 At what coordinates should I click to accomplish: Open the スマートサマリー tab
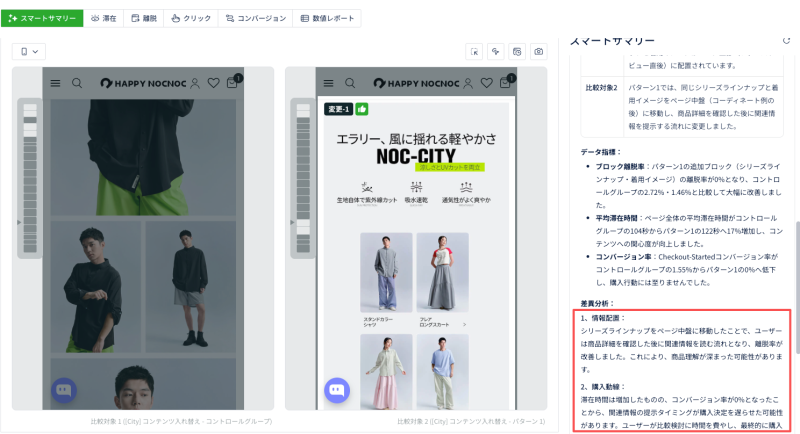42,18
